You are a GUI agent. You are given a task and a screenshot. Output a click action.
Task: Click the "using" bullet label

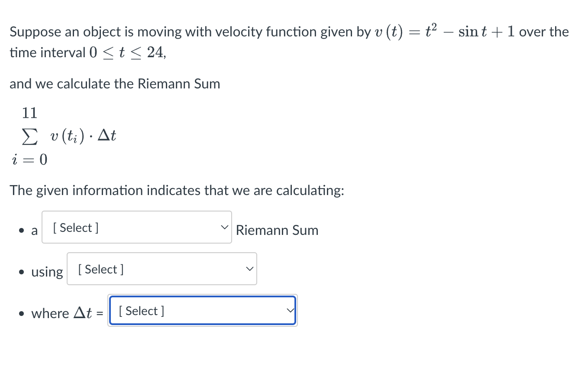47,272
